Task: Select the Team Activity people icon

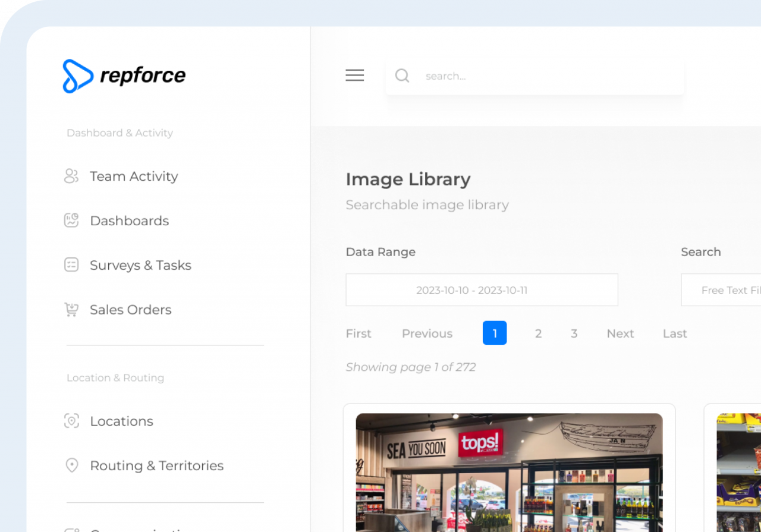Action: point(71,176)
